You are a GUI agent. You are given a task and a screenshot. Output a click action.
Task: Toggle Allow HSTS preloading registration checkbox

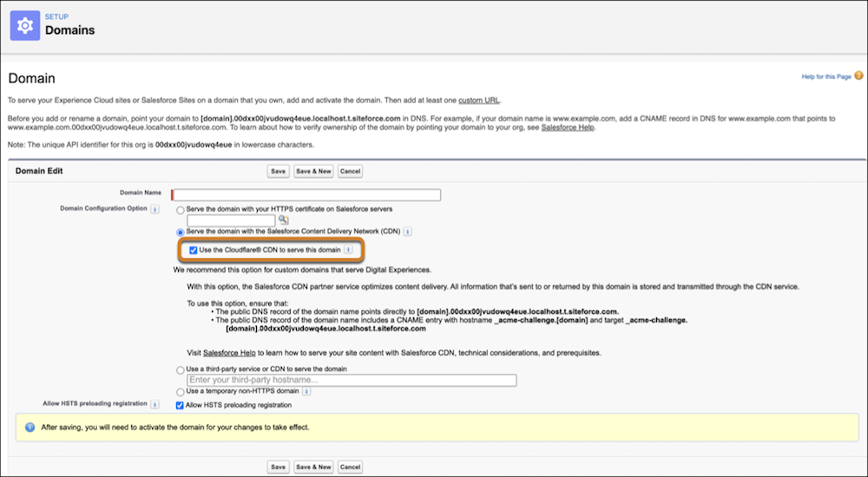pos(180,406)
